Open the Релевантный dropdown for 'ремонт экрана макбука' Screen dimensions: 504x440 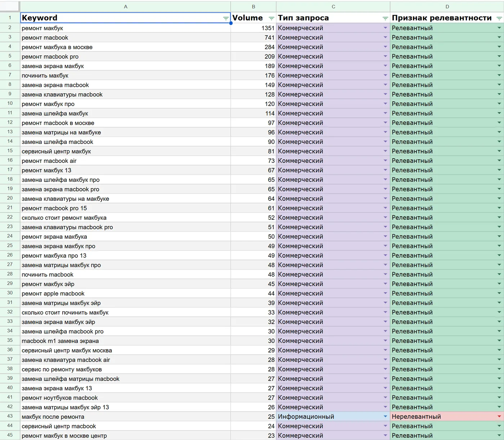pyautogui.click(x=499, y=236)
